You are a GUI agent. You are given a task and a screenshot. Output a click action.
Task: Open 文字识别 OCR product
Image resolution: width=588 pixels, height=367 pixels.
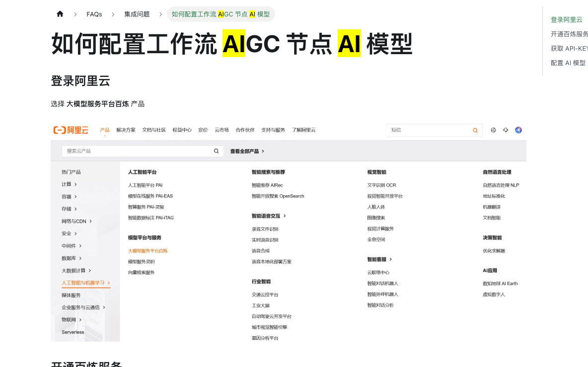[x=381, y=185]
